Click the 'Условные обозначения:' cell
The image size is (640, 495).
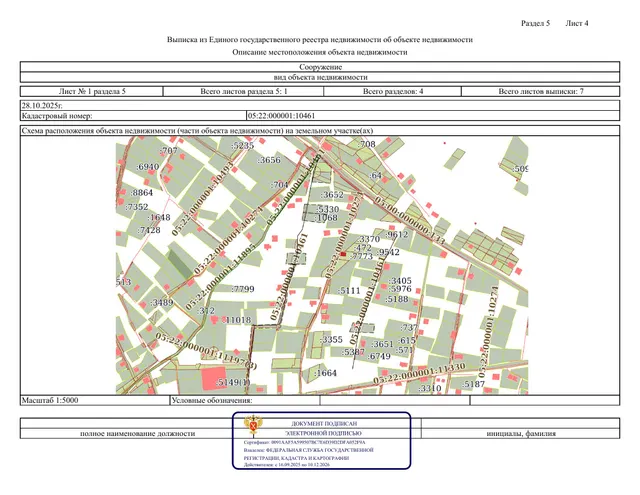point(245,400)
